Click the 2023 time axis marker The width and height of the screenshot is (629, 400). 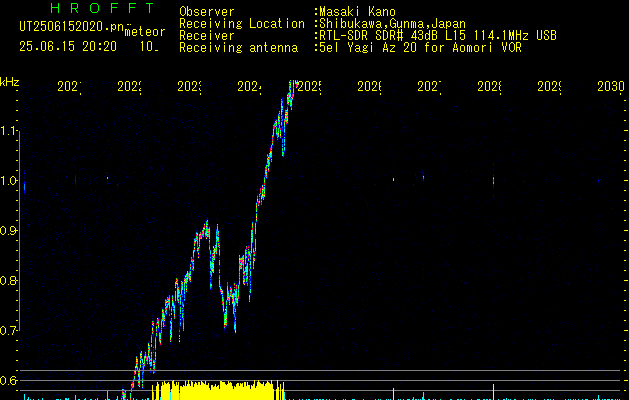coord(189,86)
